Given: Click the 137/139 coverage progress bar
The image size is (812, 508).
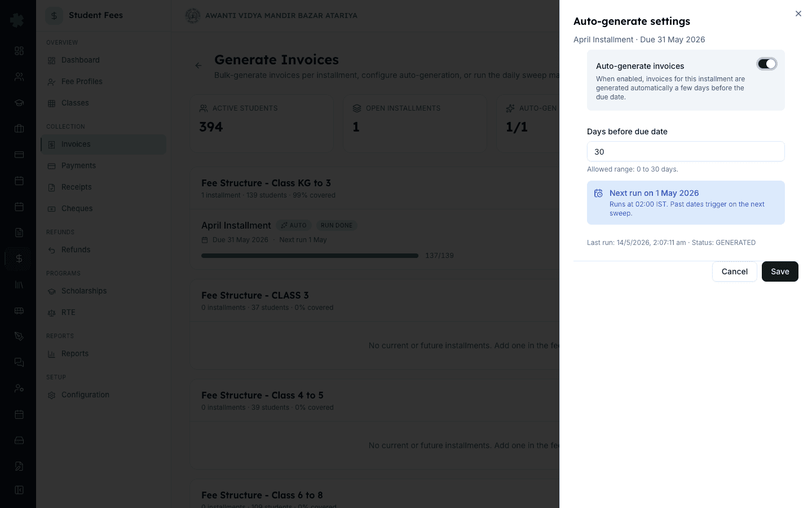Looking at the screenshot, I should point(310,256).
